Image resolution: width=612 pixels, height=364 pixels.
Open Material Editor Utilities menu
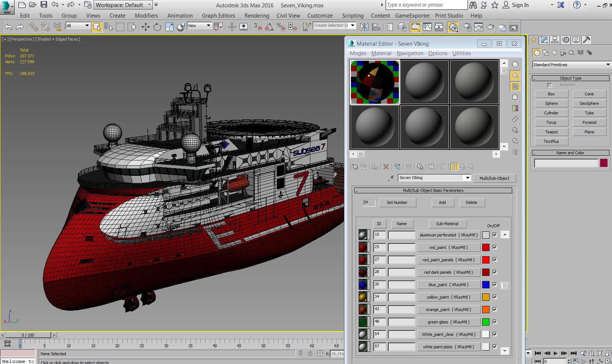pyautogui.click(x=462, y=53)
